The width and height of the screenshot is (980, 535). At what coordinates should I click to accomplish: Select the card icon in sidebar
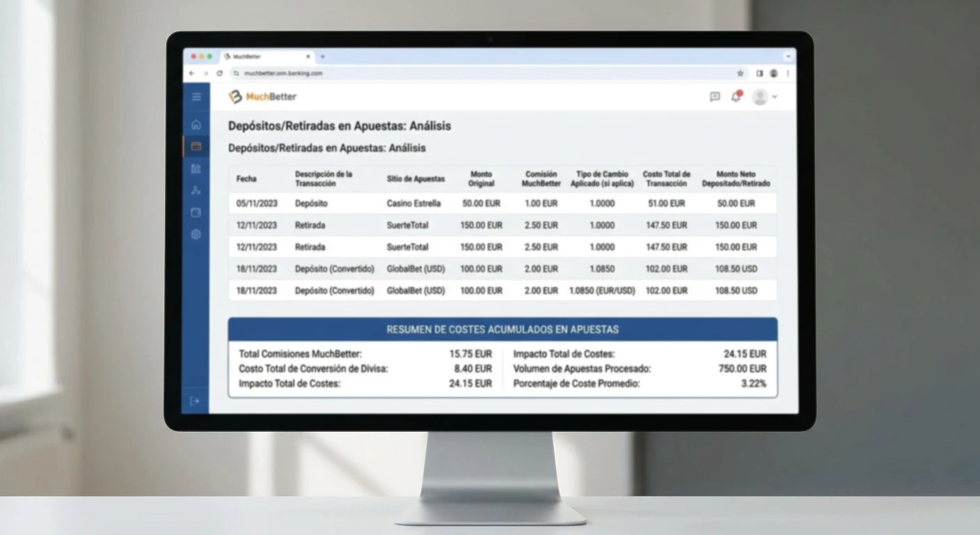coord(196,146)
